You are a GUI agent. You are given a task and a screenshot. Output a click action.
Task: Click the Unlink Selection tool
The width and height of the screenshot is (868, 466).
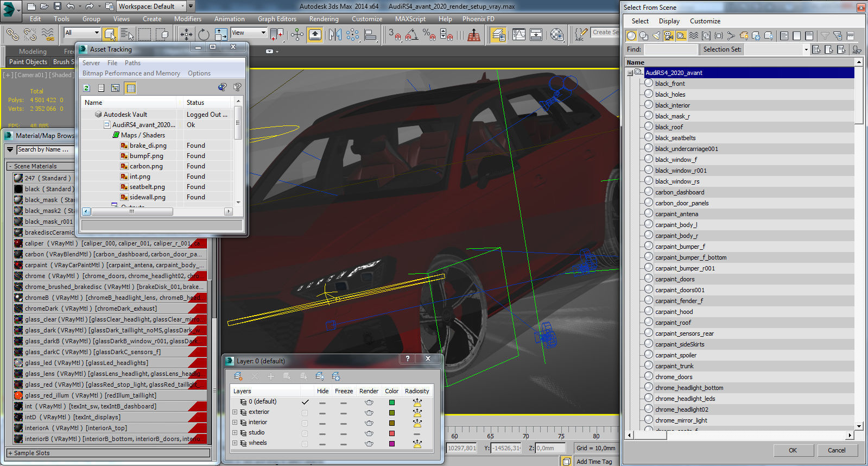pos(30,35)
